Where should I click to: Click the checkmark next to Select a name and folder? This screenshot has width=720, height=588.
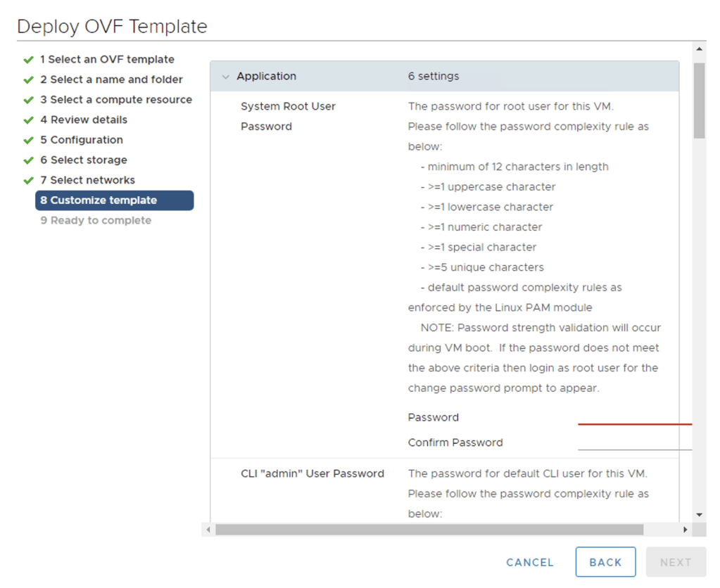[x=28, y=80]
